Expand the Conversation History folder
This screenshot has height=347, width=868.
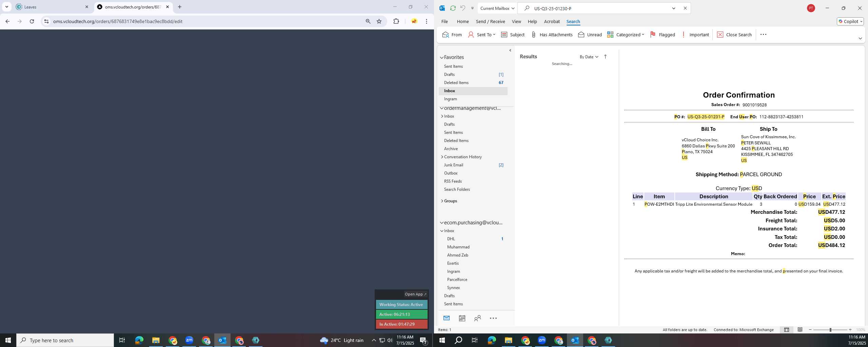tap(442, 157)
